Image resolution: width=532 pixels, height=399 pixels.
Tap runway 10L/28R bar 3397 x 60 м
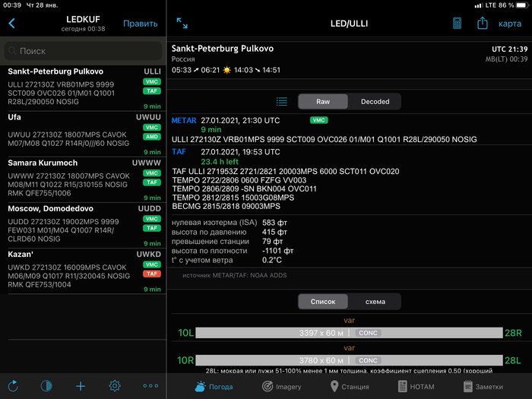349,333
